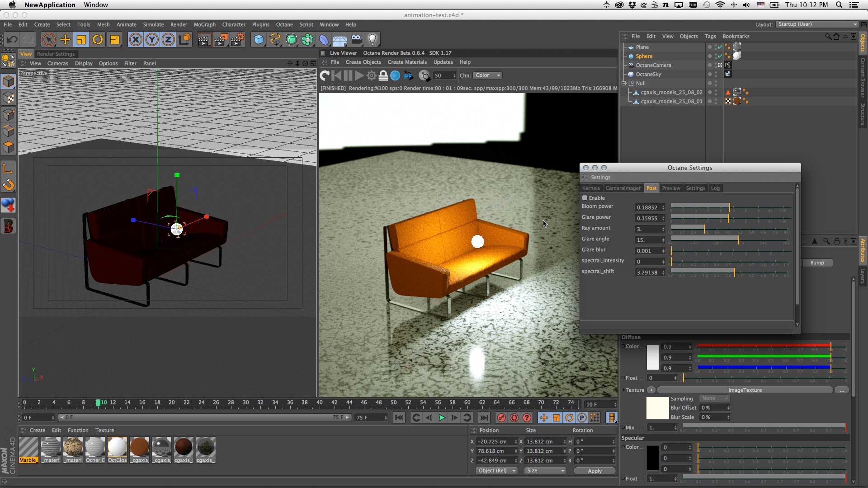Switch to the CameraImager tab
Image resolution: width=868 pixels, height=488 pixels.
[x=623, y=188]
